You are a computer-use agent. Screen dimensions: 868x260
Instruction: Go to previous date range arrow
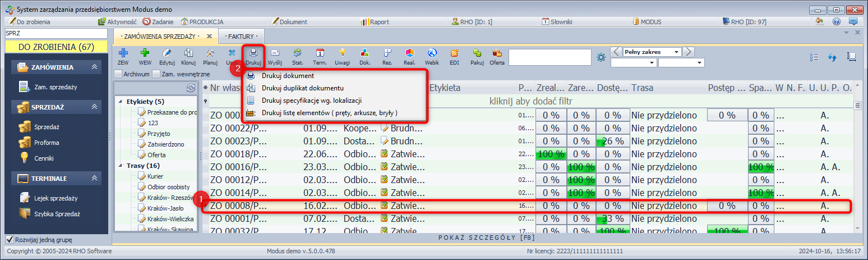point(616,52)
